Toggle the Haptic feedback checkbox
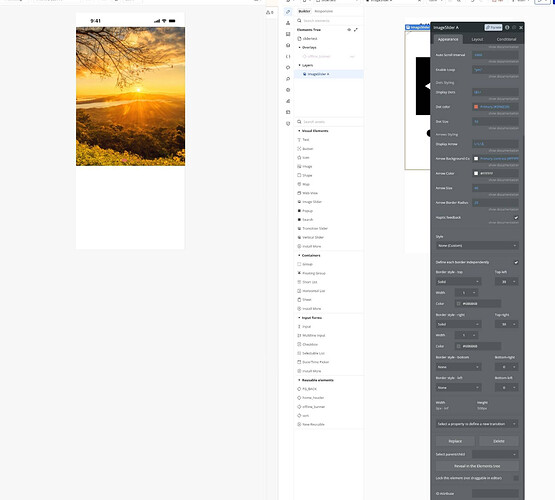Screen dimensions: 555x500 point(516,218)
